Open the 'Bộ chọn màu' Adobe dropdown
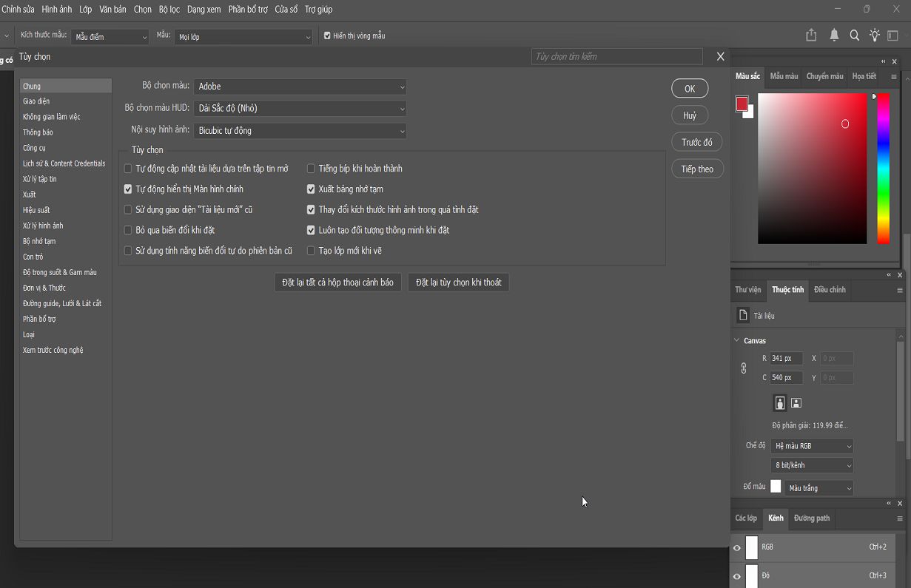Image resolution: width=911 pixels, height=588 pixels. [x=300, y=87]
